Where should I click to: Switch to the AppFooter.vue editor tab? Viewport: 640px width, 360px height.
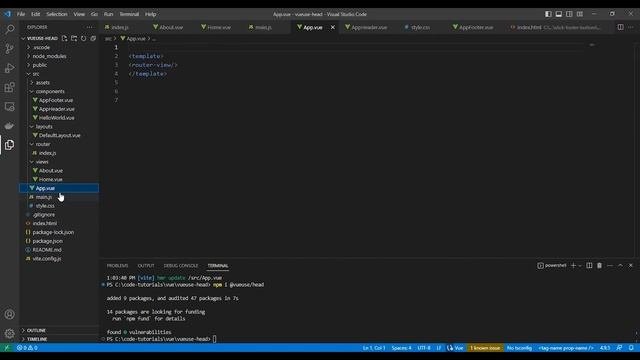tap(476, 27)
